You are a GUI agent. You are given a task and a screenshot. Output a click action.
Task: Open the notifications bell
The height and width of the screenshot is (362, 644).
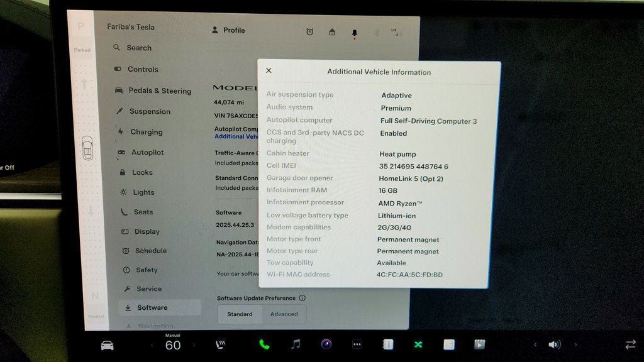tap(355, 33)
